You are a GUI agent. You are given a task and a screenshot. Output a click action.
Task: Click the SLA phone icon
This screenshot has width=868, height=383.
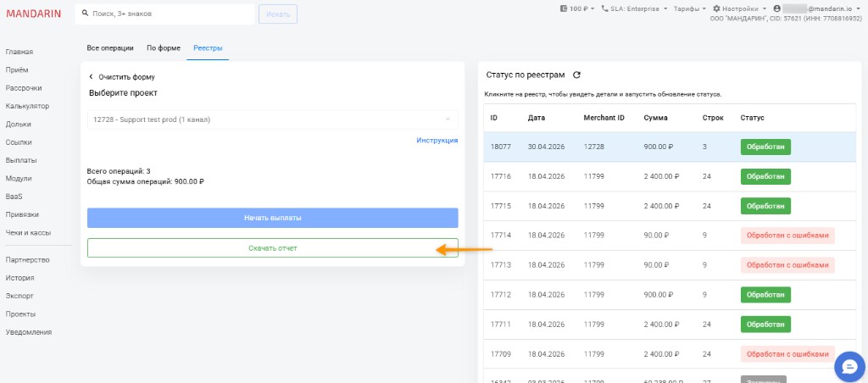[604, 8]
